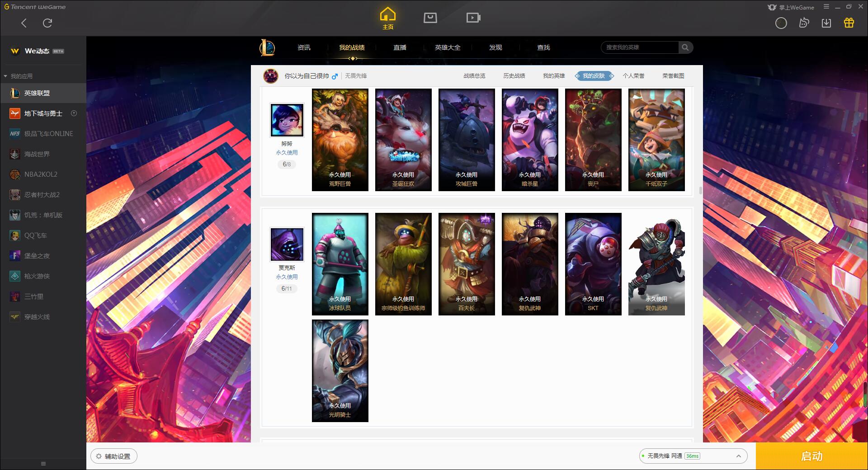This screenshot has width=868, height=470.
Task: Select QQ飞车 in the sidebar
Action: [43, 235]
